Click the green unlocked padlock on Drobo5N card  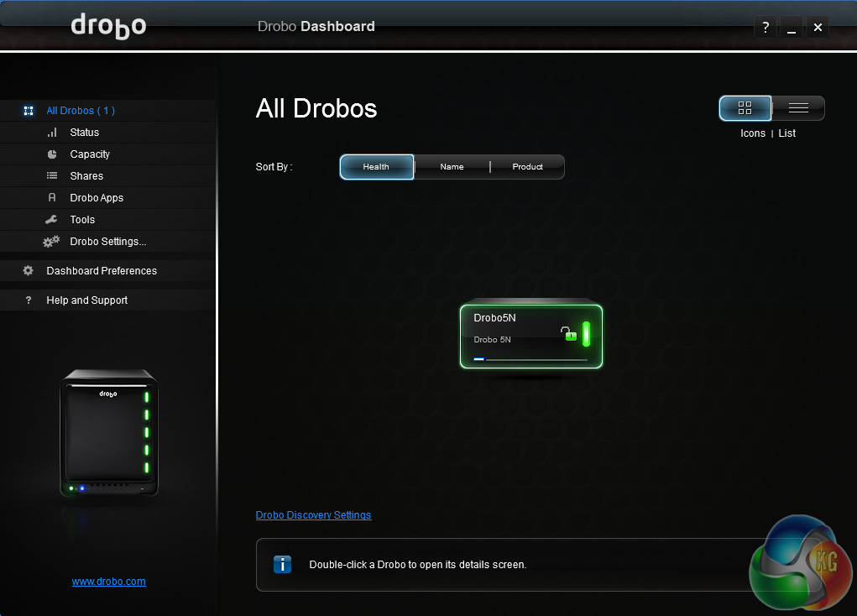coord(569,333)
